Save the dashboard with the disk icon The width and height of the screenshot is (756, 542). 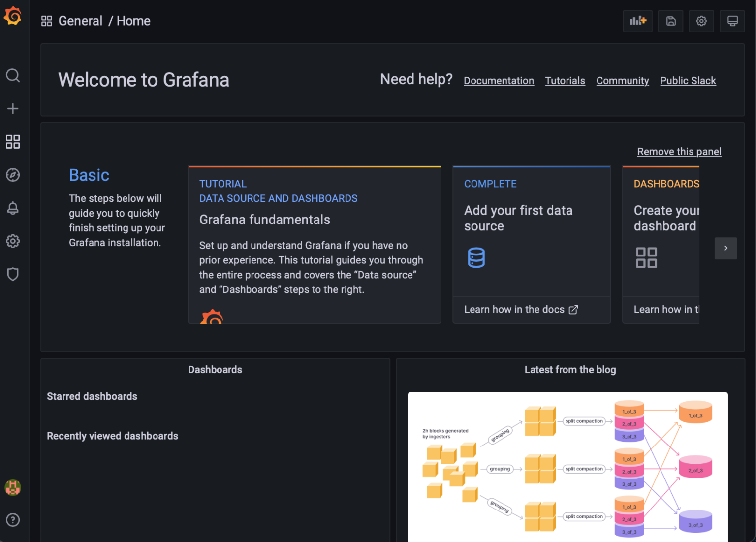670,21
